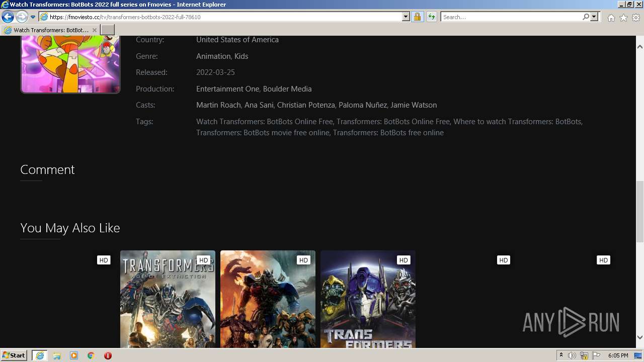Click HD badge on Optimus Prime face poster

[404, 260]
